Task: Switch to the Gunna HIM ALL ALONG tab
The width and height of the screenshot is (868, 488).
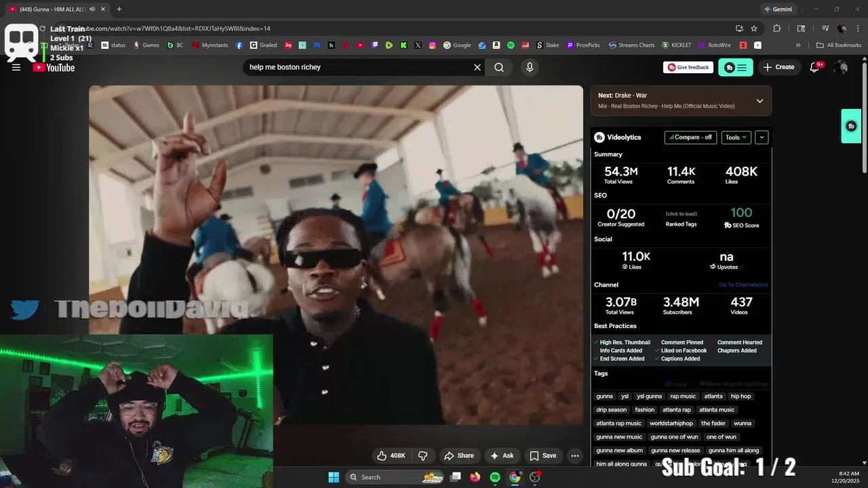Action: pyautogui.click(x=52, y=9)
